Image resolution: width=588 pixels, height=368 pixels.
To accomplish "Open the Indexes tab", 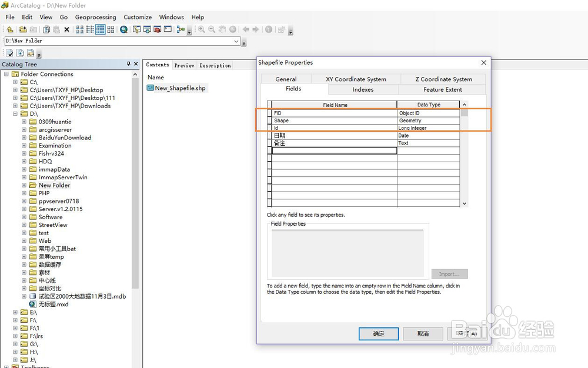I will pos(363,89).
